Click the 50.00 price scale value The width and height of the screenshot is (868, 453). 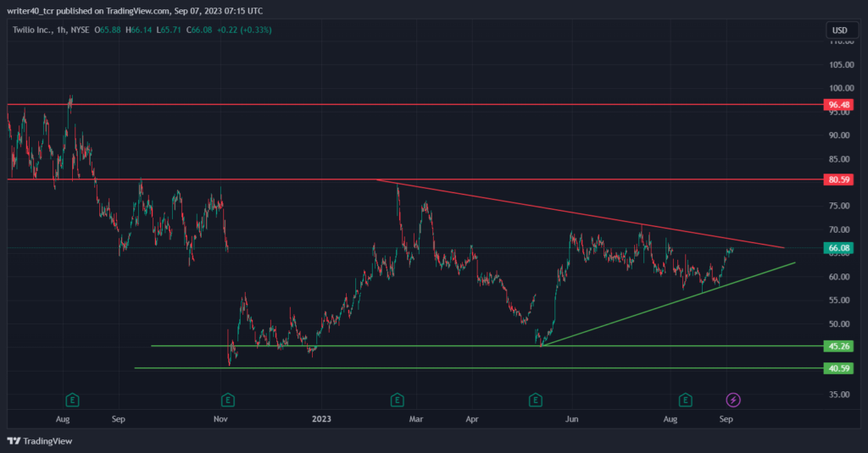[x=838, y=323]
